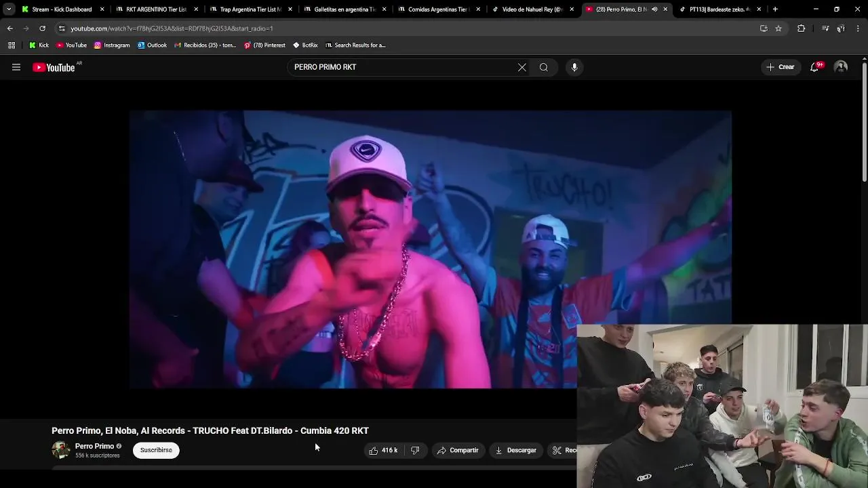View site information icon in address bar
This screenshot has width=868, height=488.
tap(62, 28)
